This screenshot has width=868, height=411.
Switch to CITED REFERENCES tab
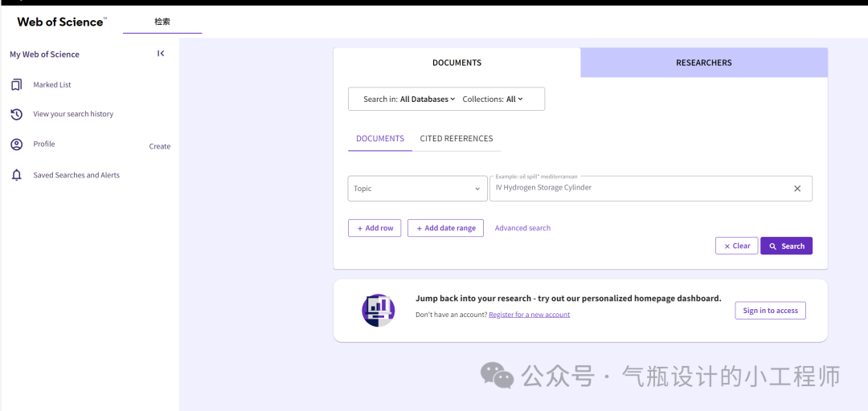(457, 139)
